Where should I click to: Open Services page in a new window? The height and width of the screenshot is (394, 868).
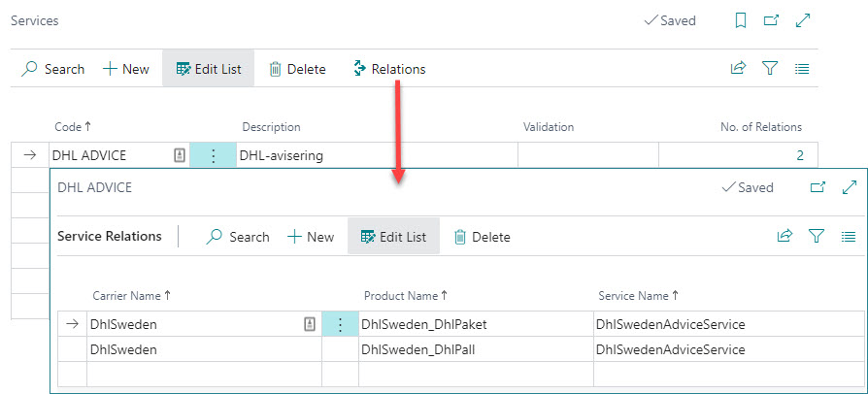tap(771, 21)
